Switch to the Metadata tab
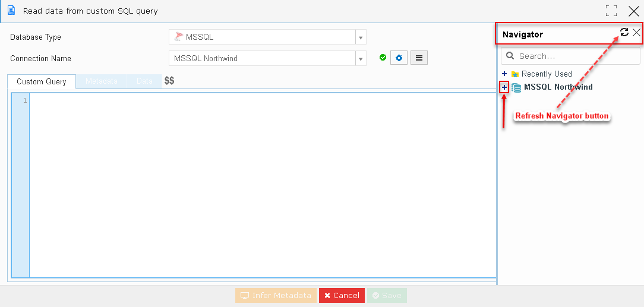This screenshot has width=644, height=307. click(102, 81)
